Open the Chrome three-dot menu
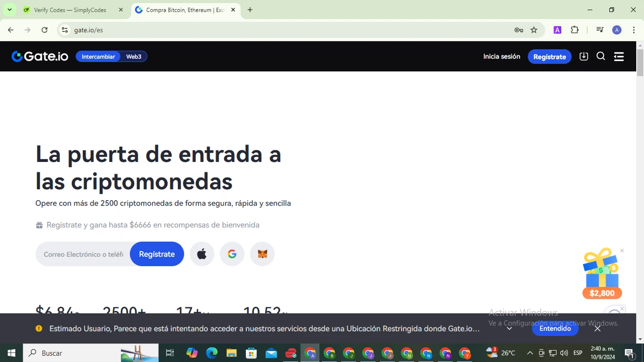 [634, 30]
